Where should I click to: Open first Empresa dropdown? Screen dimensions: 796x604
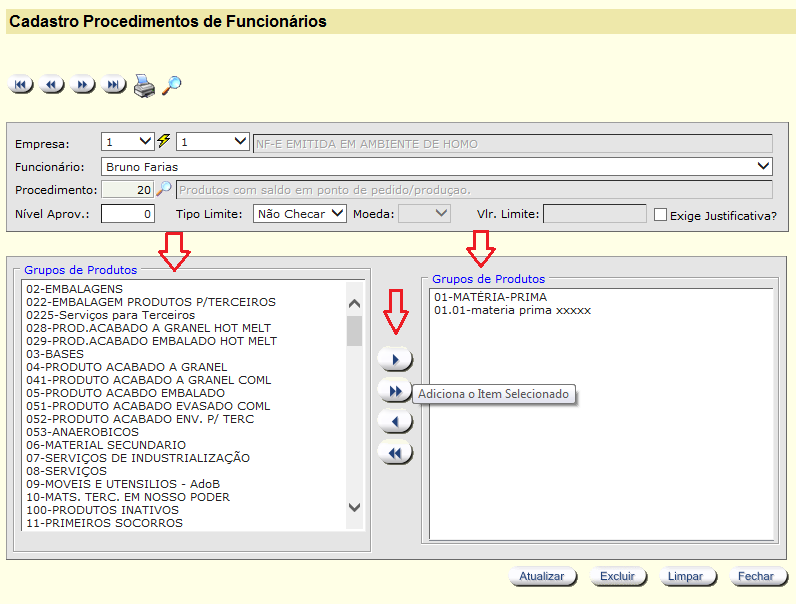[x=128, y=142]
